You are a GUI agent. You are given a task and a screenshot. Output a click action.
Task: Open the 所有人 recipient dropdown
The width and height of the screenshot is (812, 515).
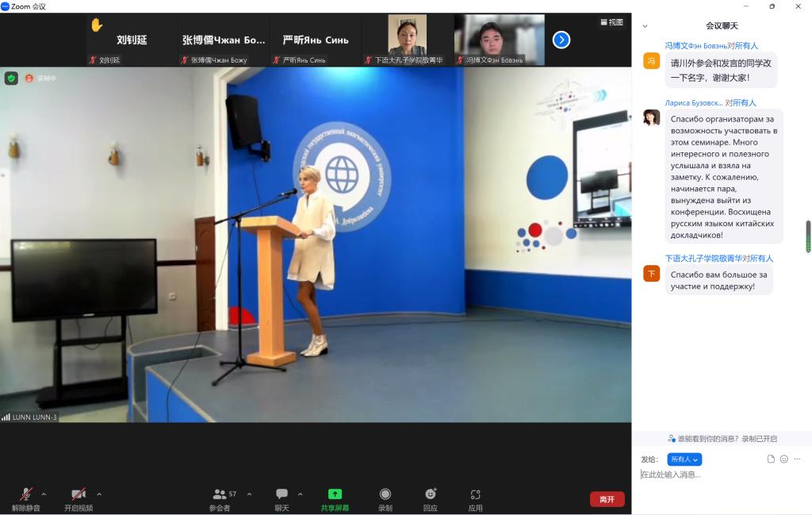(x=684, y=459)
